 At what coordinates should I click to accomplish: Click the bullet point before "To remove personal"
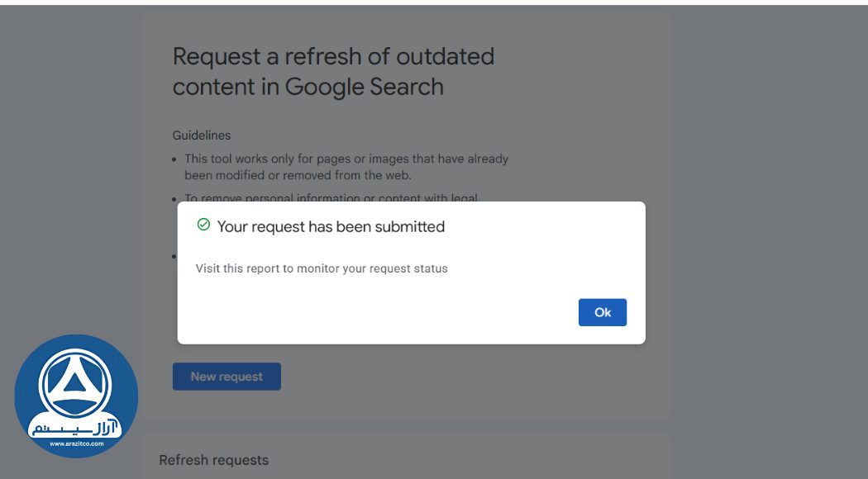(x=174, y=198)
